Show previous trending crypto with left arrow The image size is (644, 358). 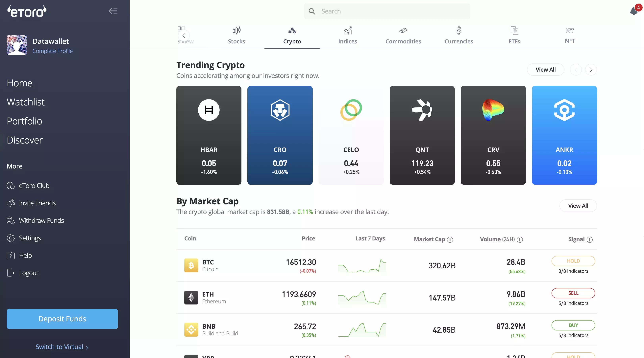[x=576, y=70]
